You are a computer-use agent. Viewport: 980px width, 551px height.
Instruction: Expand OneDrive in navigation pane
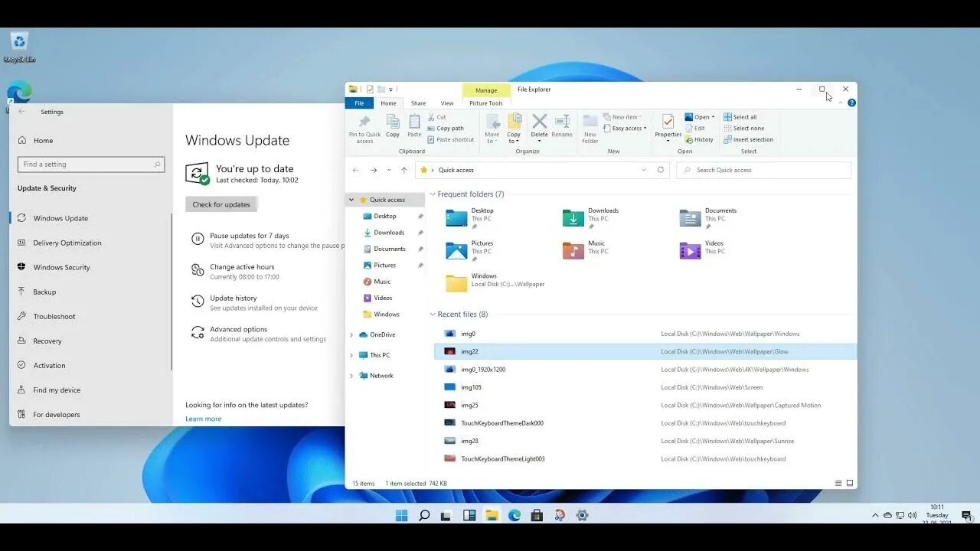click(351, 334)
